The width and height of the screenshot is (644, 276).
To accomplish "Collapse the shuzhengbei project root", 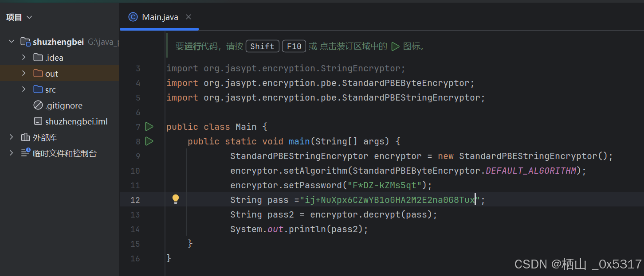I will click(x=12, y=42).
